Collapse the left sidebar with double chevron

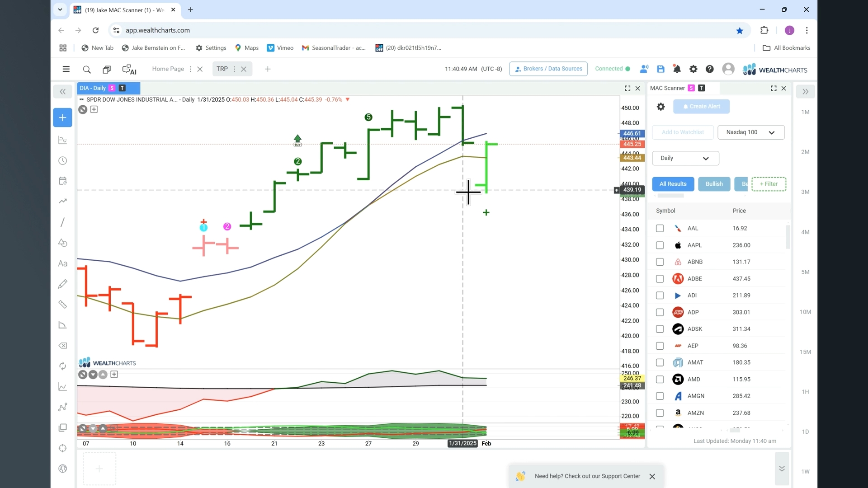pyautogui.click(x=63, y=92)
